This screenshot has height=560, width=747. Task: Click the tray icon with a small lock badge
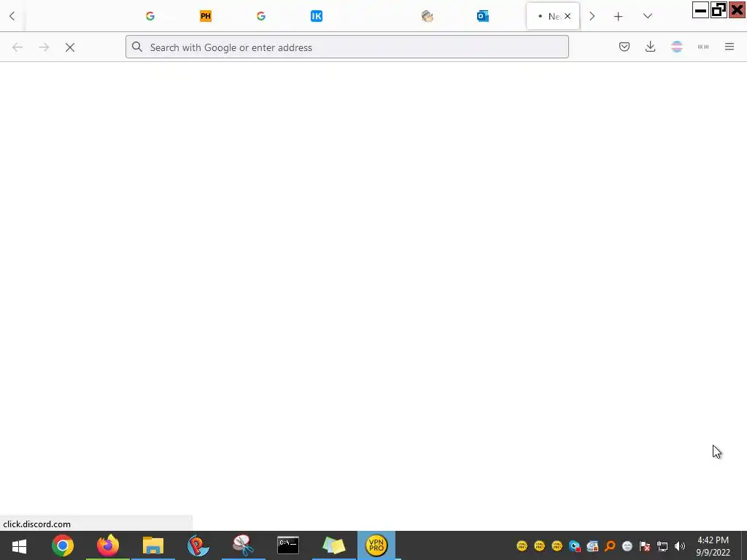[x=592, y=546]
